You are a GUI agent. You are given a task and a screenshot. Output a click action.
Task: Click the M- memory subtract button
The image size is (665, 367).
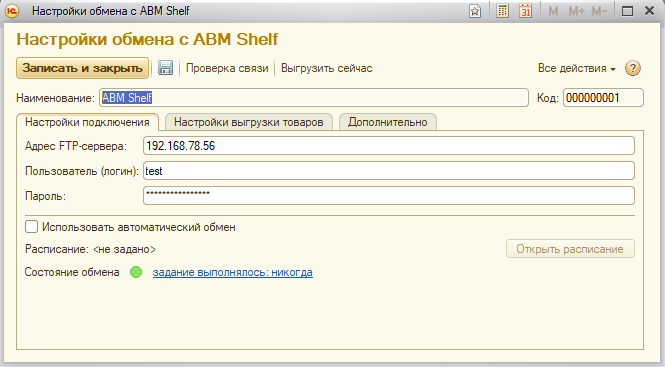coord(599,11)
